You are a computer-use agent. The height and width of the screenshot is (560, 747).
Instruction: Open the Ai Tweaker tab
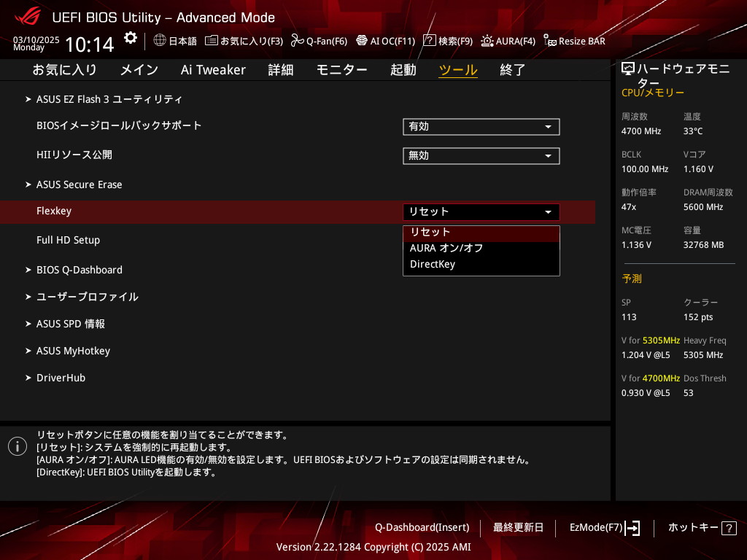(x=213, y=70)
